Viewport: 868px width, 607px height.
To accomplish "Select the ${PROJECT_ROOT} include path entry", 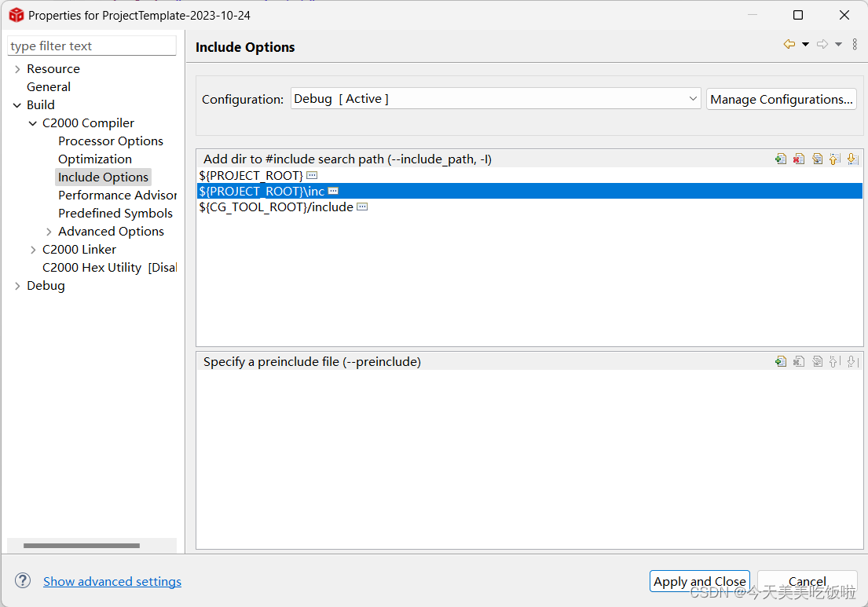I will point(529,175).
